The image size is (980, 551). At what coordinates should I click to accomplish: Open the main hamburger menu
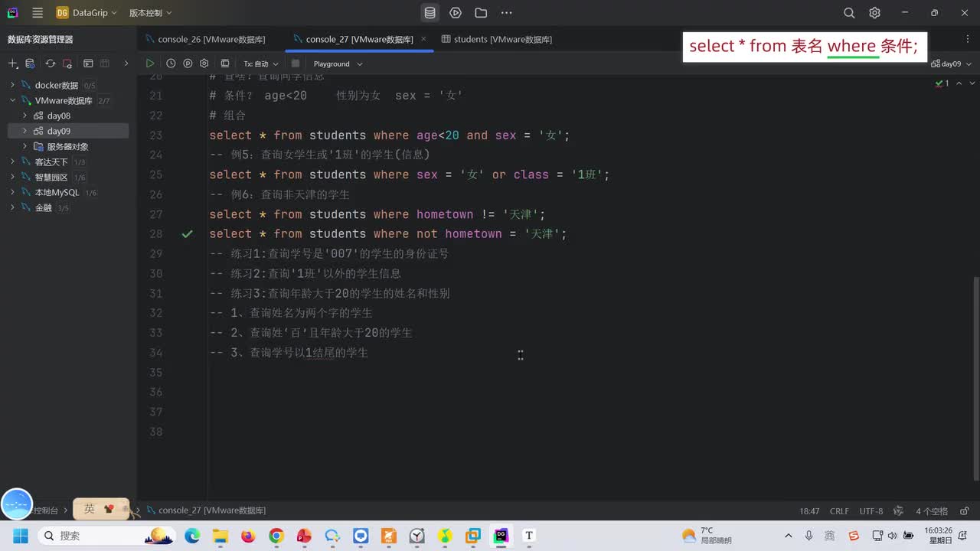pyautogui.click(x=38, y=13)
